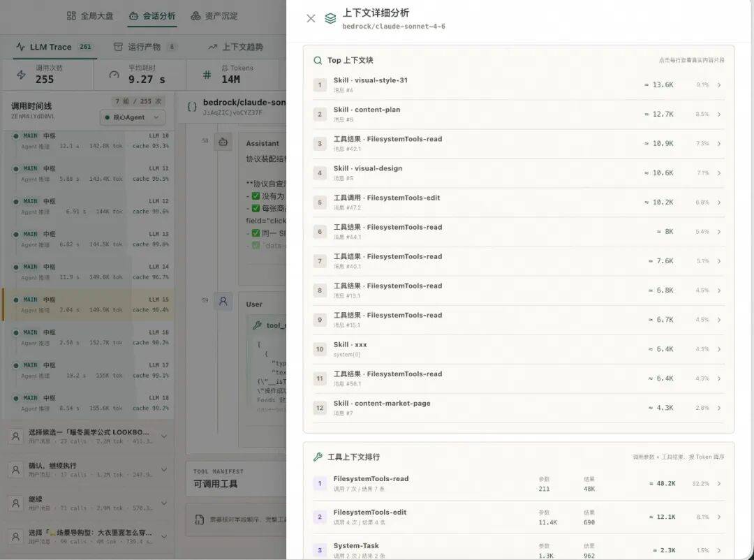The height and width of the screenshot is (560, 754).
Task: Click the chevron on row 7 (7.6K)
Action: [x=719, y=261]
